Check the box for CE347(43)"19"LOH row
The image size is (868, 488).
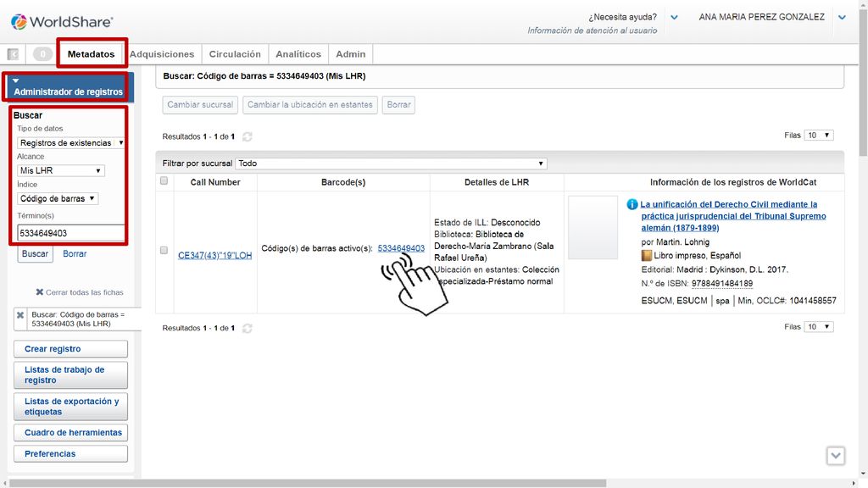(x=164, y=250)
